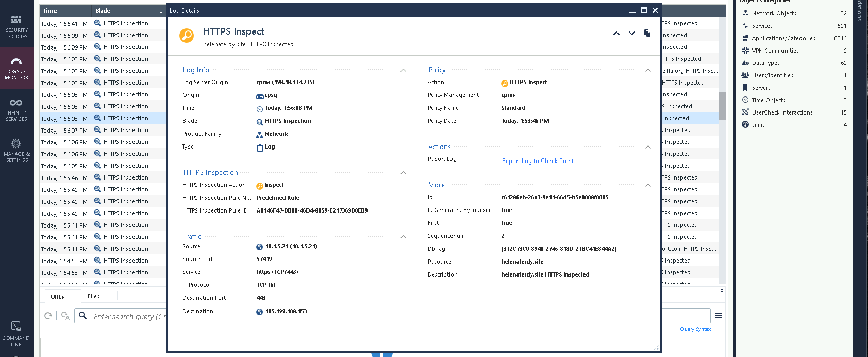Viewport: 868px width, 357px height.
Task: Open Manage & Settings view
Action: pyautogui.click(x=16, y=150)
